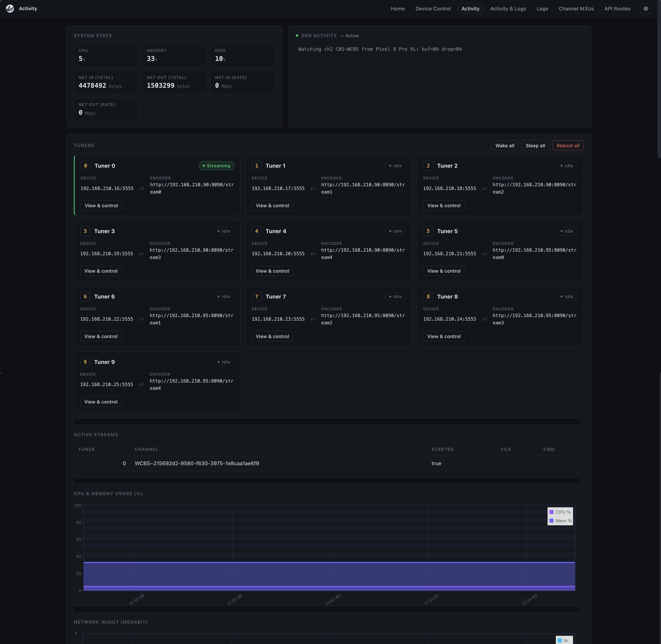Screen dimensions: 661x644
Task: Click the number 5 badge of Tuner 5
Action: pyautogui.click(x=428, y=231)
